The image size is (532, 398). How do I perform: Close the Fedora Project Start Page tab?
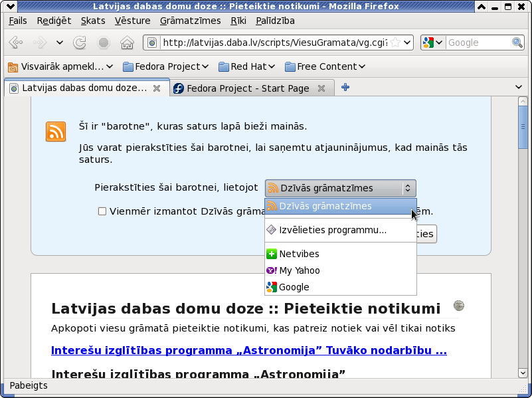coord(321,88)
